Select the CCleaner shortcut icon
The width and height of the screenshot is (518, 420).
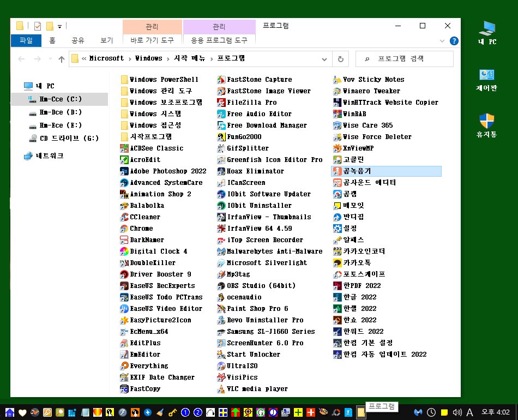coord(124,217)
